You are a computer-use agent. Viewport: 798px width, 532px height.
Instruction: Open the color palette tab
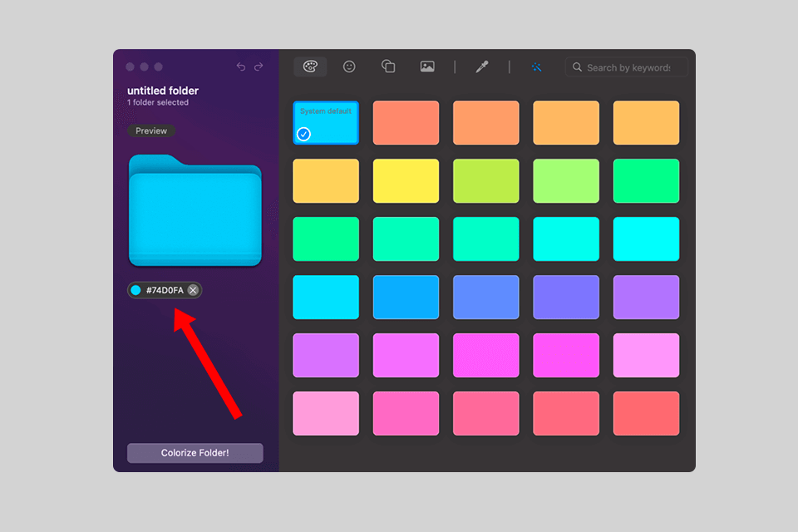[310, 66]
